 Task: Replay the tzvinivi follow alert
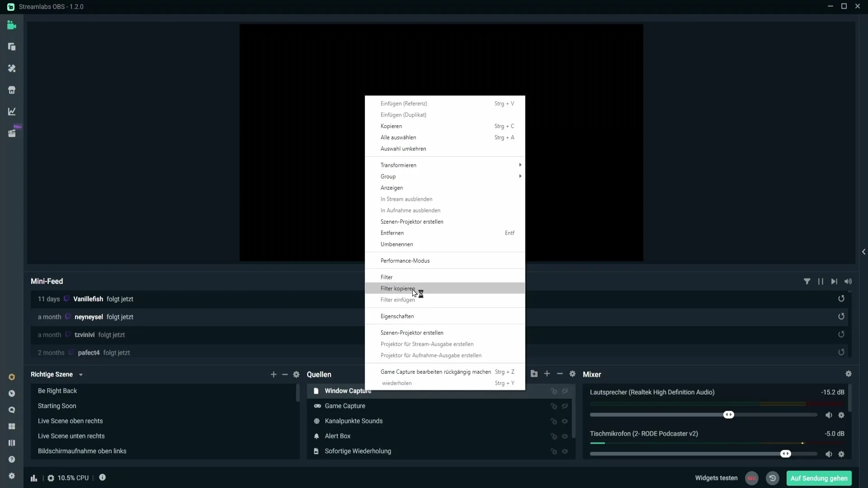coord(841,334)
